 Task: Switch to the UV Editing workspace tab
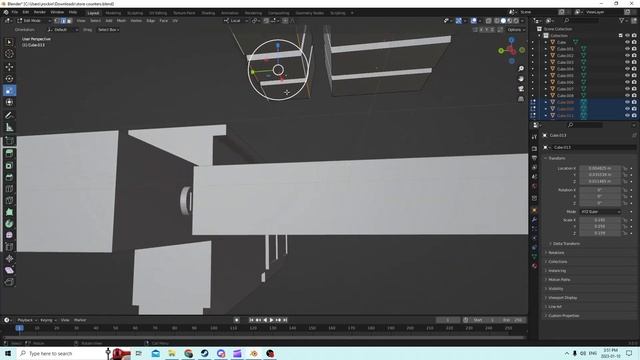click(158, 13)
